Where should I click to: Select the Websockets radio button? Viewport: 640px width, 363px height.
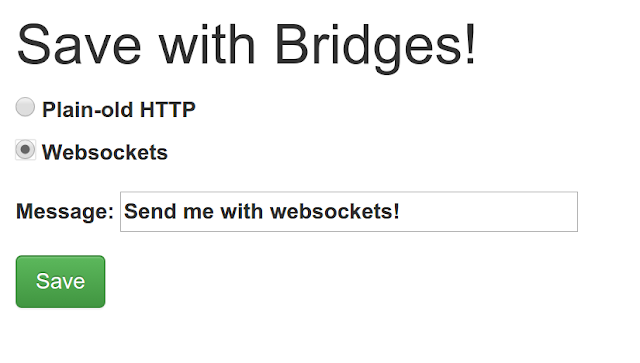(25, 150)
